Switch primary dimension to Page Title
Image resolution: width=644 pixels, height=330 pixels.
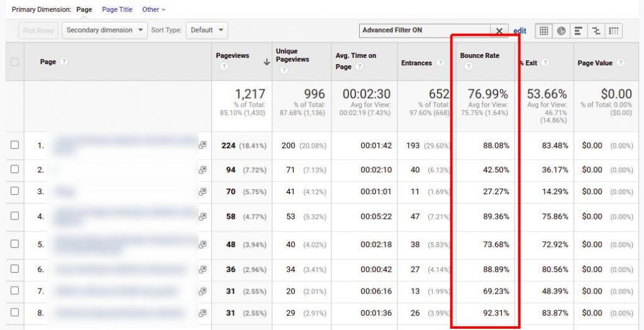[118, 9]
